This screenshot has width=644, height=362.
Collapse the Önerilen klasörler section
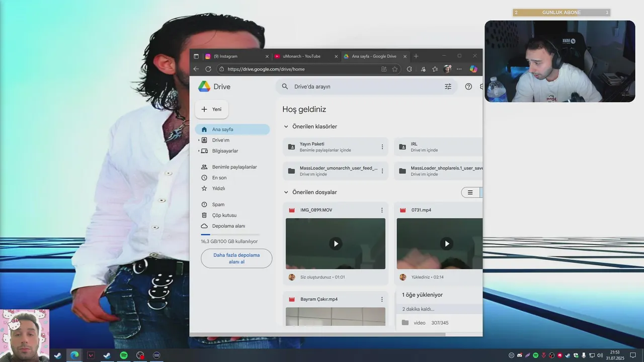[286, 127]
